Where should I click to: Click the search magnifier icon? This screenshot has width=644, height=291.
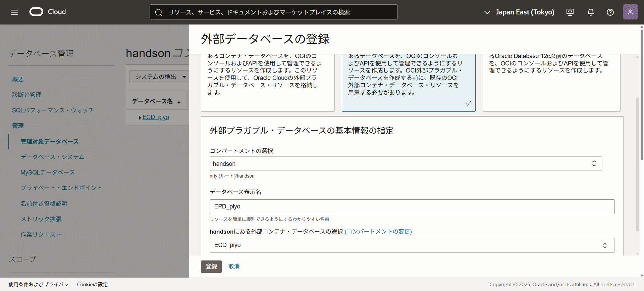pos(159,12)
